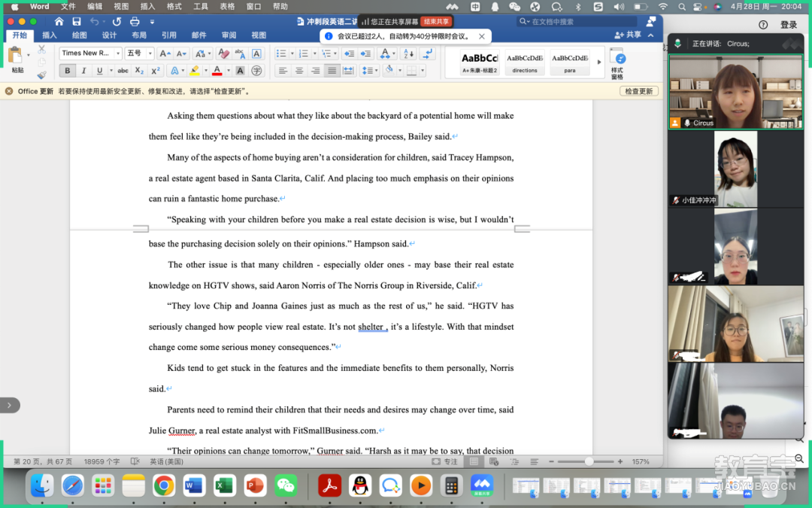Select the A+朱康-标题2 style

tap(480, 62)
